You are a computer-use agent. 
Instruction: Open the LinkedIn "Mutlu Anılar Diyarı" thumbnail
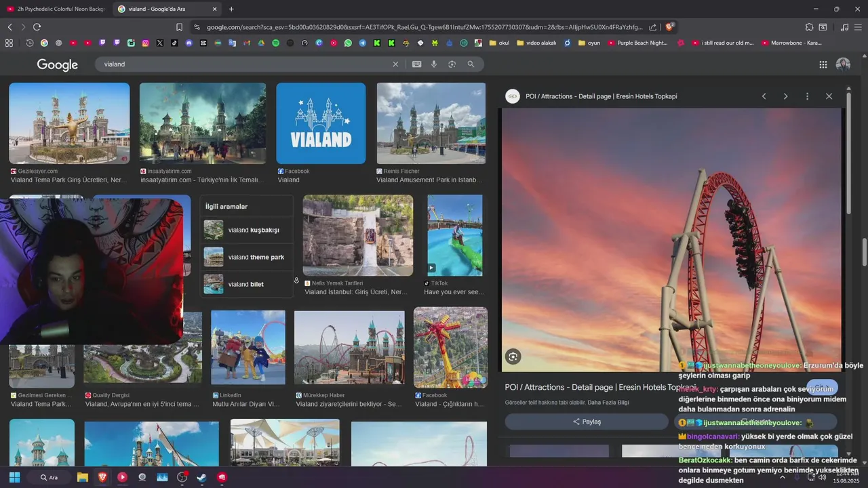pos(248,348)
